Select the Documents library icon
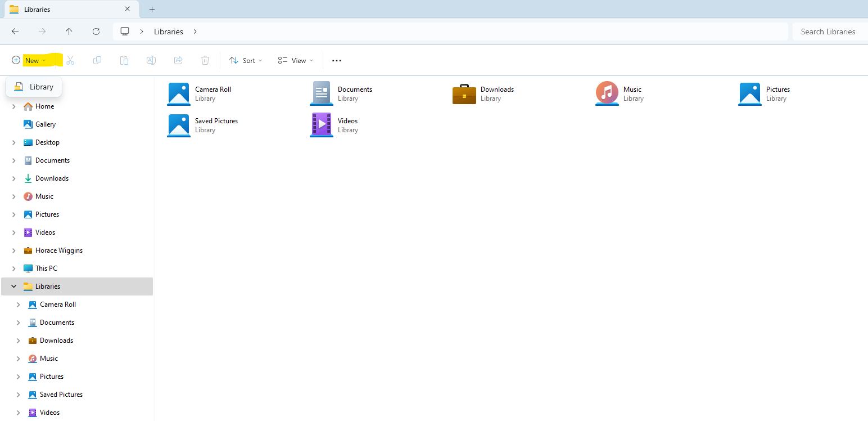 coord(322,94)
